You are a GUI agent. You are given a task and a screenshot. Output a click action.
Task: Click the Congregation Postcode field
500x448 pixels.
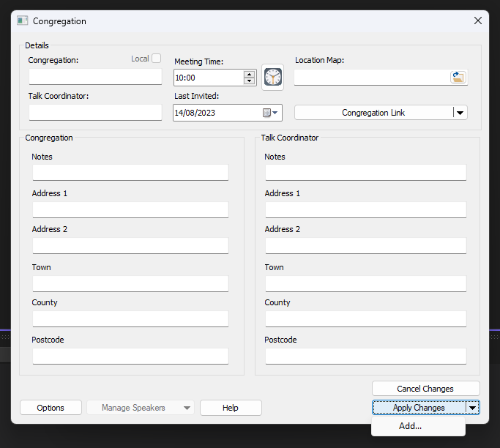coord(130,356)
